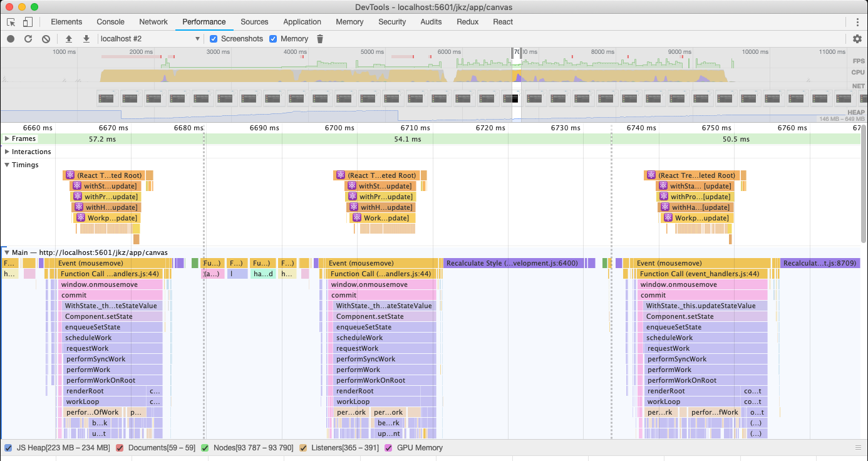
Task: Open the DevTools three-dot menu
Action: (x=857, y=22)
